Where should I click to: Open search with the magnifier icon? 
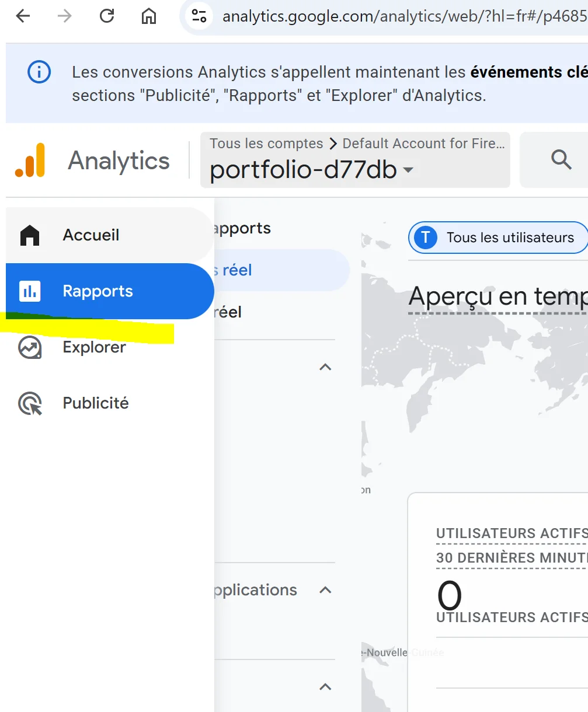pyautogui.click(x=561, y=159)
